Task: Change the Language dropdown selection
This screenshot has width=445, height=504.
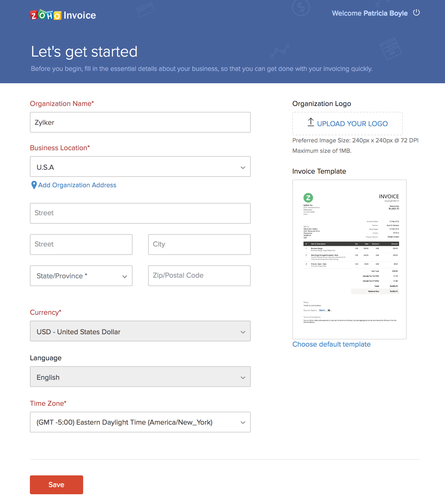Action: (x=140, y=377)
